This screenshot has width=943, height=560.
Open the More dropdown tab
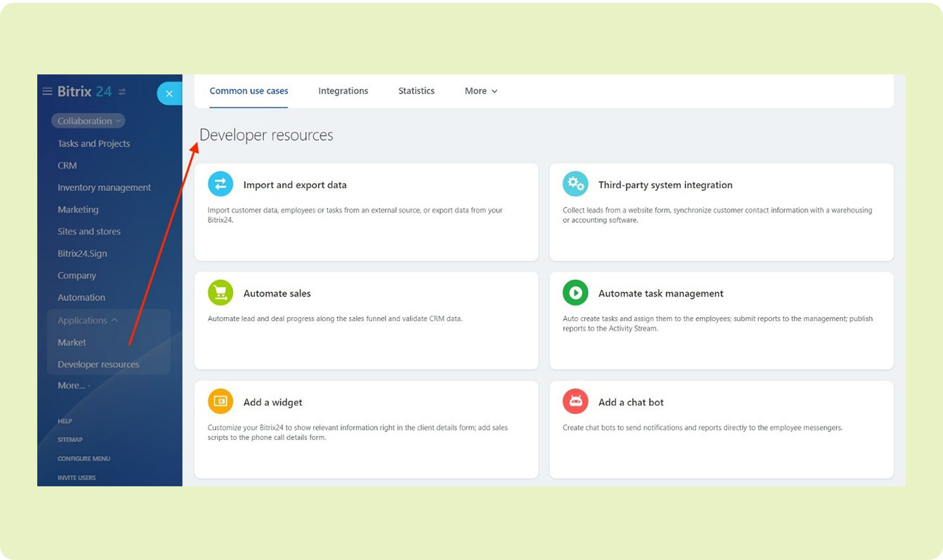coord(481,91)
